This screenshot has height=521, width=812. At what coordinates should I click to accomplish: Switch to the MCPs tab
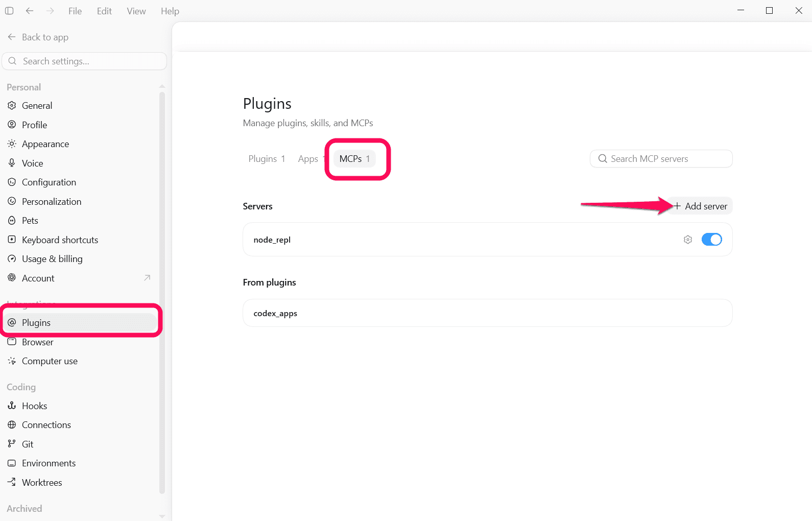point(354,159)
